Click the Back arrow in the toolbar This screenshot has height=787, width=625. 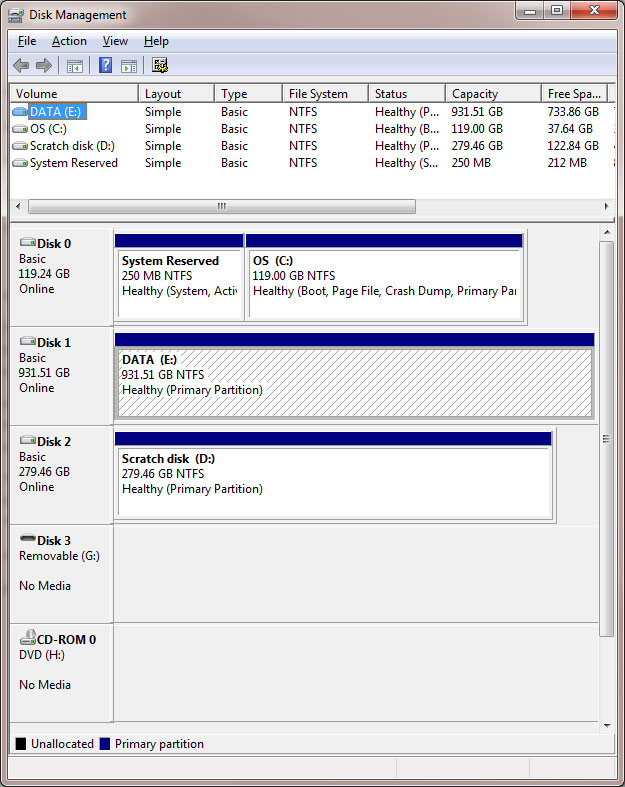click(x=21, y=66)
